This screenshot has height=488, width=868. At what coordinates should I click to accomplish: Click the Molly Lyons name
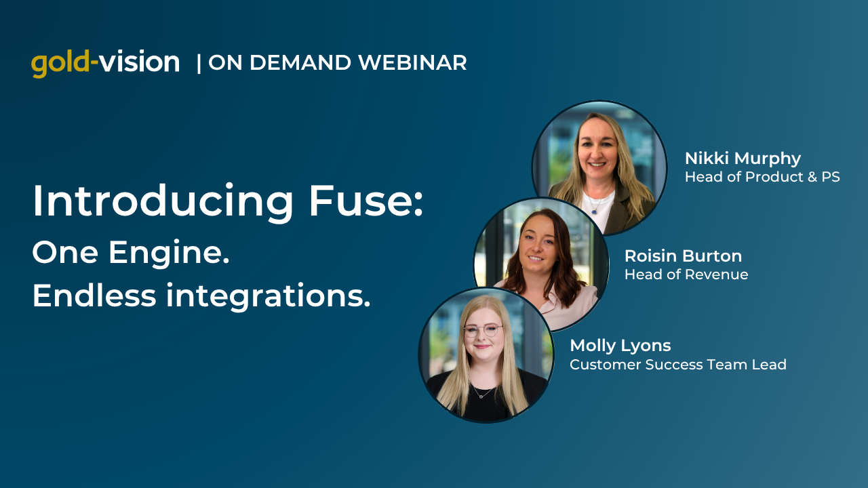(620, 346)
